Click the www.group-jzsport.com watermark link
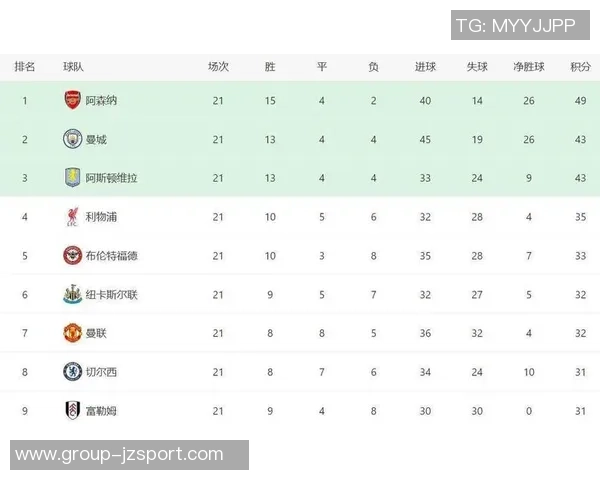This screenshot has height=480, width=600. click(x=120, y=455)
